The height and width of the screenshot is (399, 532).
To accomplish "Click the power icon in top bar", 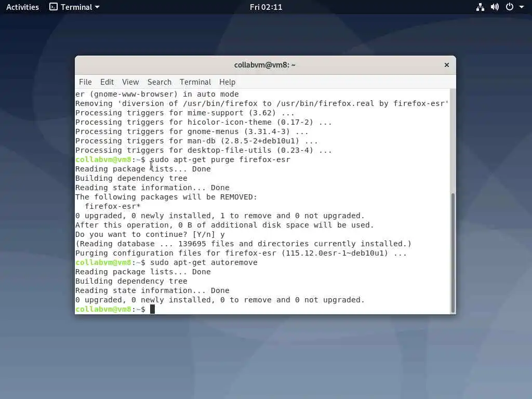I will click(x=510, y=7).
